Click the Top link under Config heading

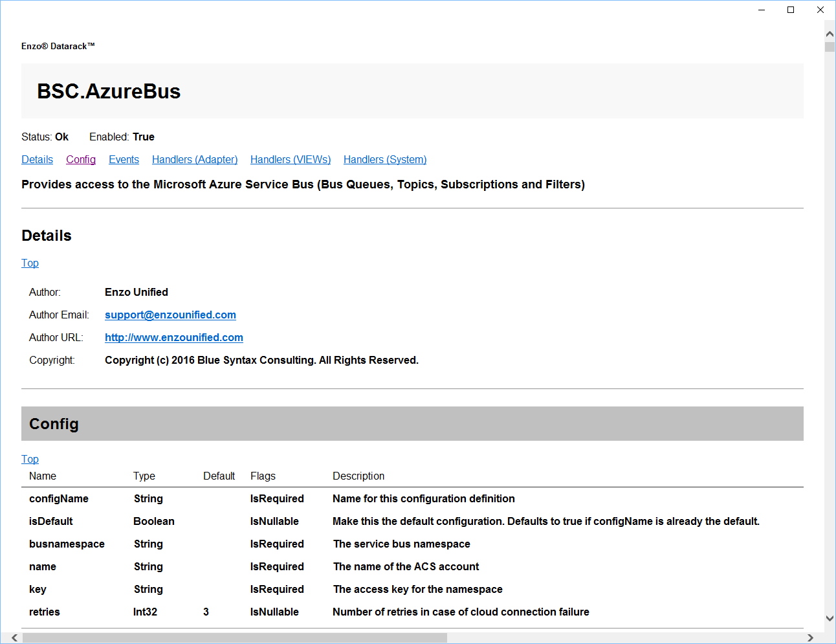pos(30,459)
